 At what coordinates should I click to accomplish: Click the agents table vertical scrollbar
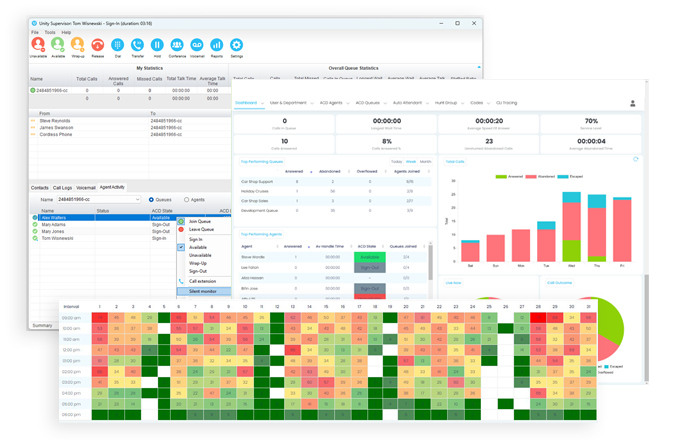(430, 263)
